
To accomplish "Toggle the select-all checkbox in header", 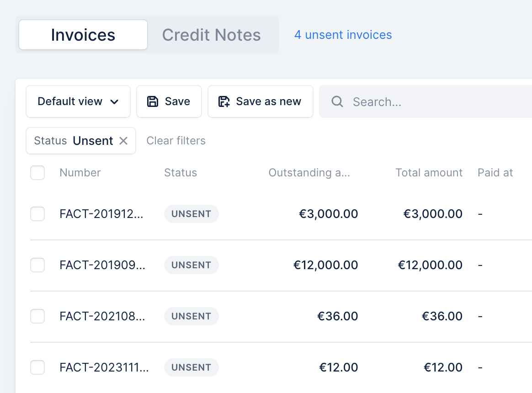I will [x=37, y=173].
